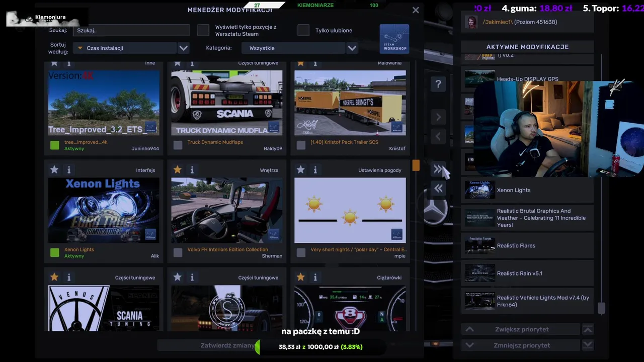The height and width of the screenshot is (362, 644).
Task: Favorite star on Xenon Lights card
Action: [54, 170]
